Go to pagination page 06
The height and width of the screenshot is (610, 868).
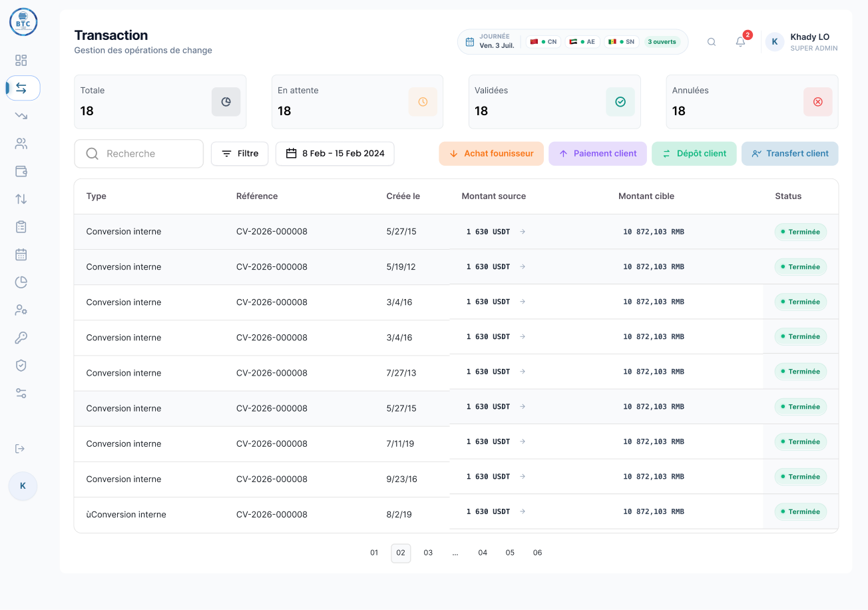coord(537,553)
